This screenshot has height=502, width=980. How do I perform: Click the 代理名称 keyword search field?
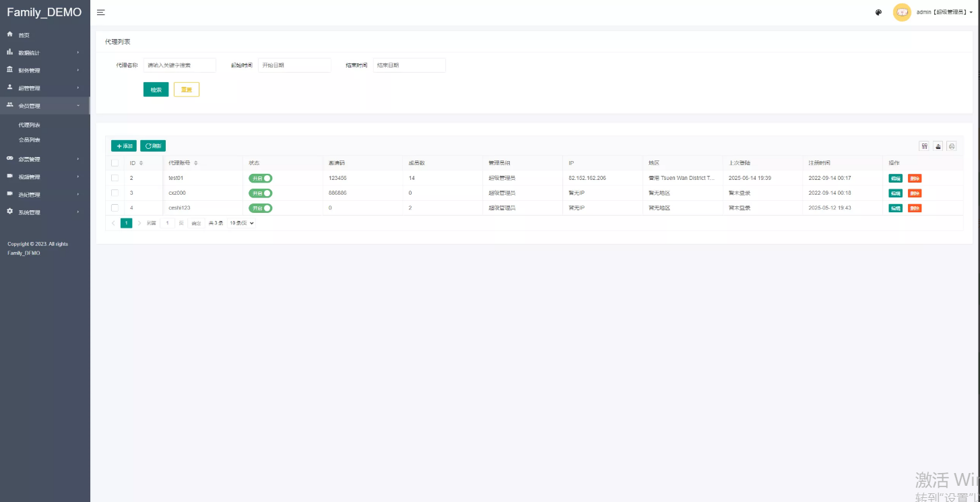tap(179, 65)
